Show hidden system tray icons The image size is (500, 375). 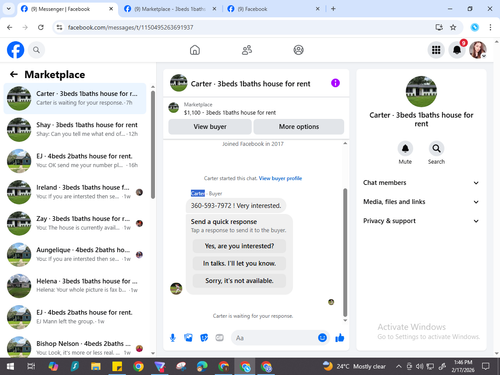(x=398, y=367)
